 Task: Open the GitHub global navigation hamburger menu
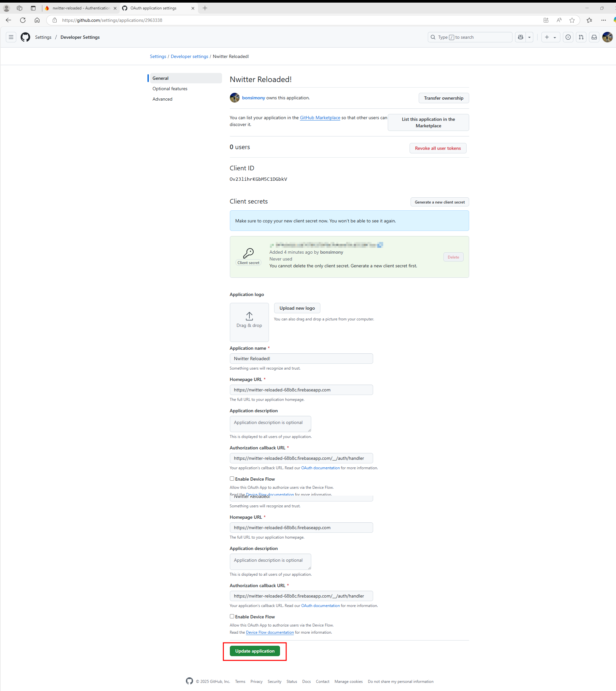[x=11, y=37]
